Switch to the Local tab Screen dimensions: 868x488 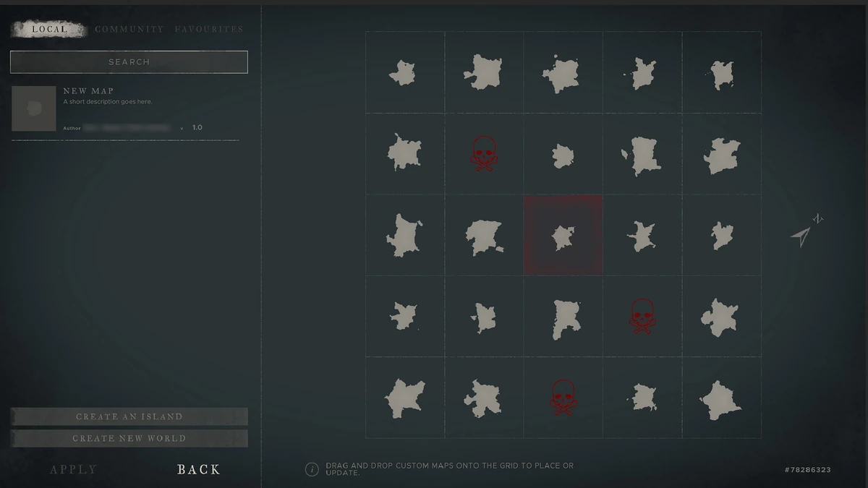(49, 30)
